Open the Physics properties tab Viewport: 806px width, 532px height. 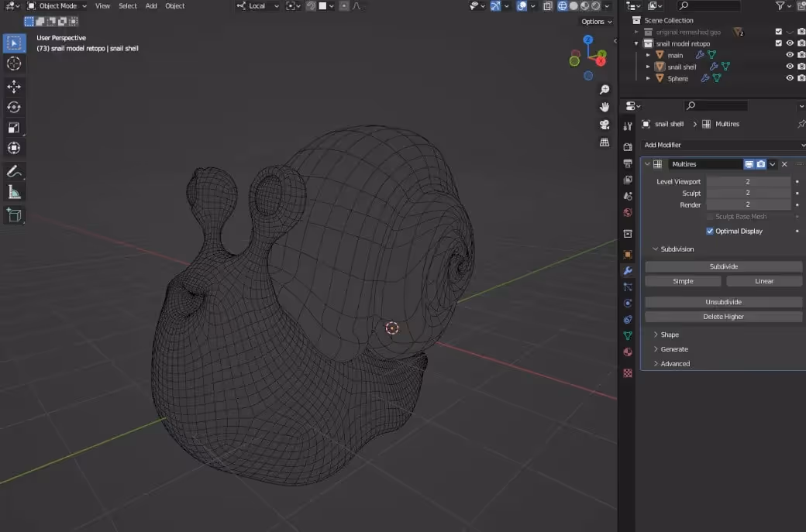628,303
